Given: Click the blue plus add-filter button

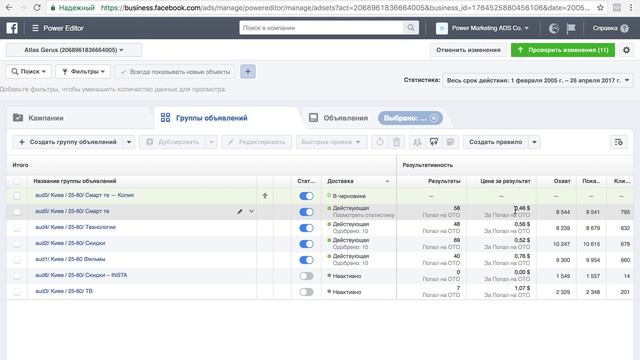Looking at the screenshot, I should tap(248, 71).
